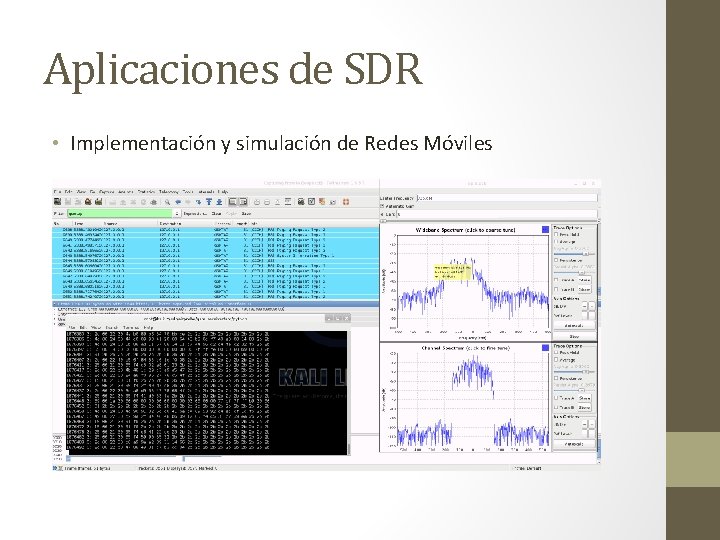Enable Peak Hold for Wideband Spectrum

tap(556, 234)
